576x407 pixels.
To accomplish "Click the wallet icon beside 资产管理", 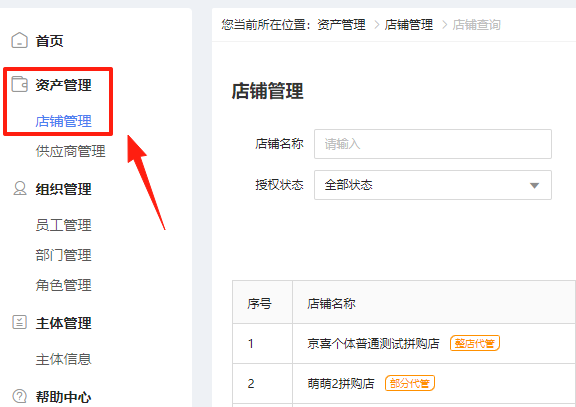I will pos(19,84).
